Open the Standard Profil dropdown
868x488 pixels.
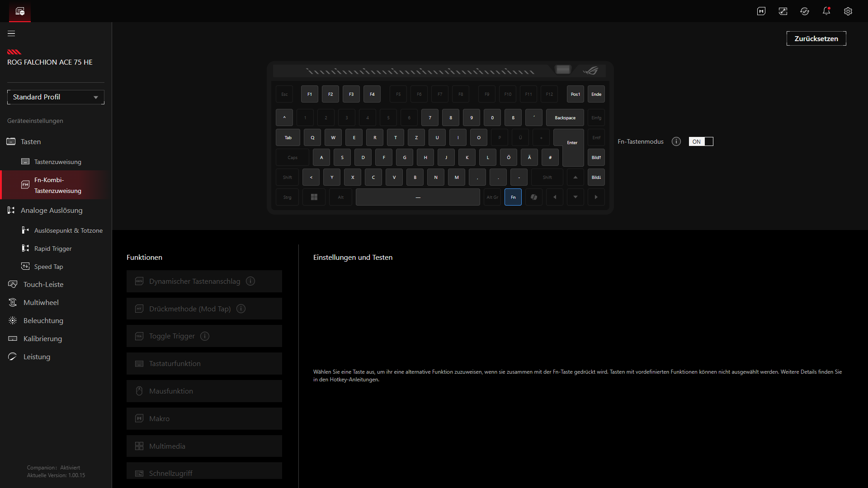(x=56, y=97)
